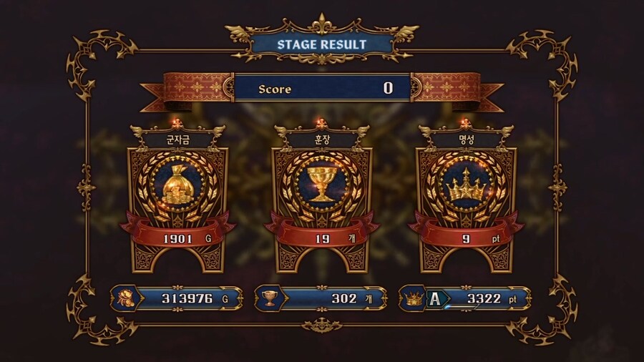Select the 명성 header label
The height and width of the screenshot is (362, 644).
click(467, 140)
